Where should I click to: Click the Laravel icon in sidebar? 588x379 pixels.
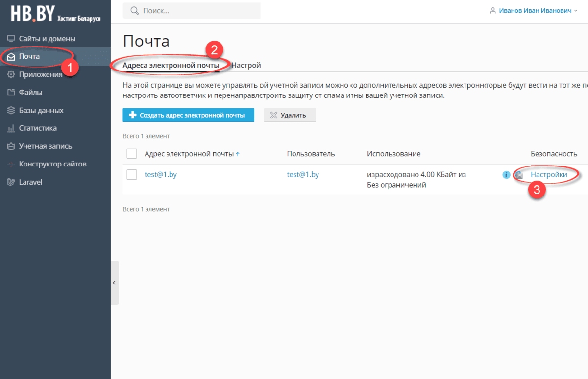pyautogui.click(x=11, y=182)
